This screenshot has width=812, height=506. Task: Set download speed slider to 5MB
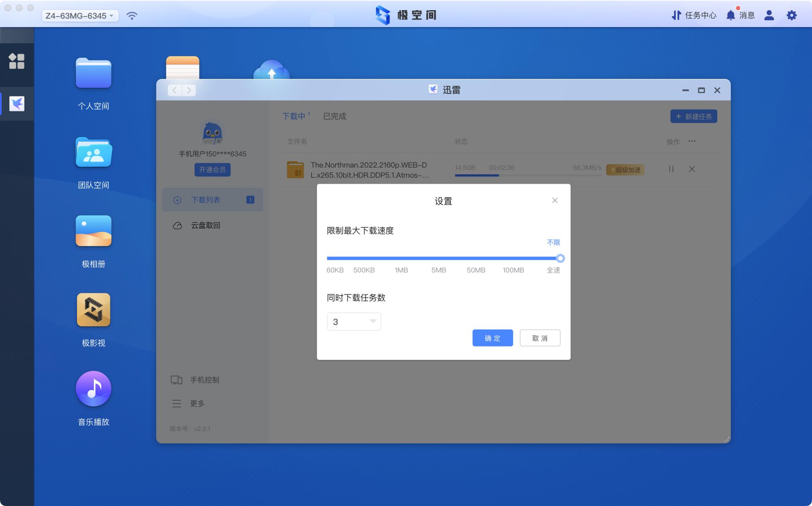point(439,258)
